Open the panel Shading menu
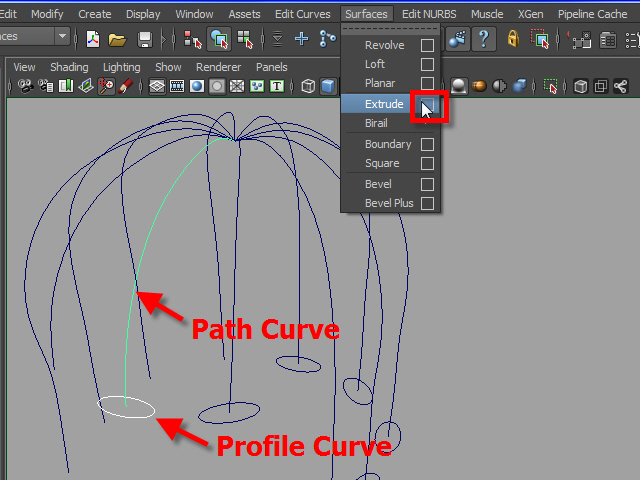This screenshot has width=640, height=480. click(69, 67)
